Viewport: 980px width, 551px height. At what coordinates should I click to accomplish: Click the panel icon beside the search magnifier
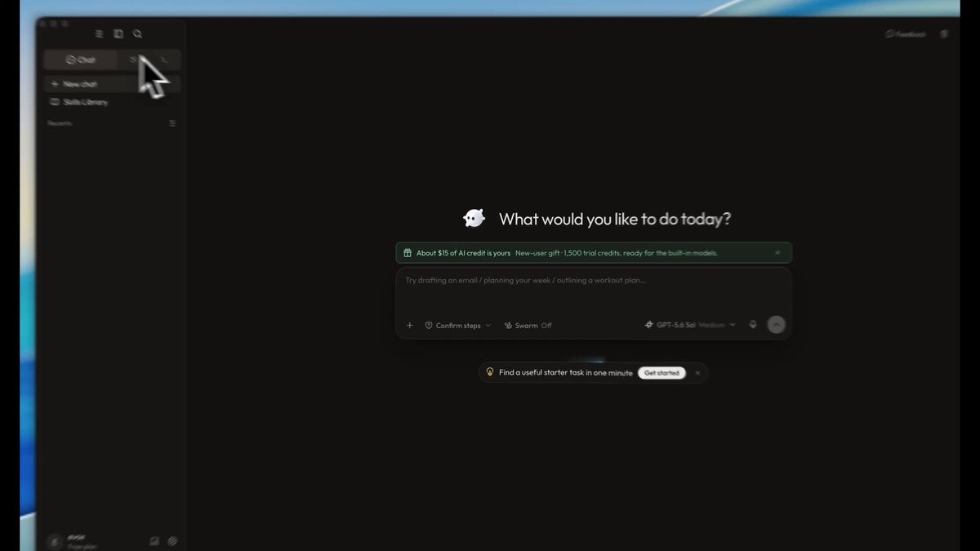118,34
